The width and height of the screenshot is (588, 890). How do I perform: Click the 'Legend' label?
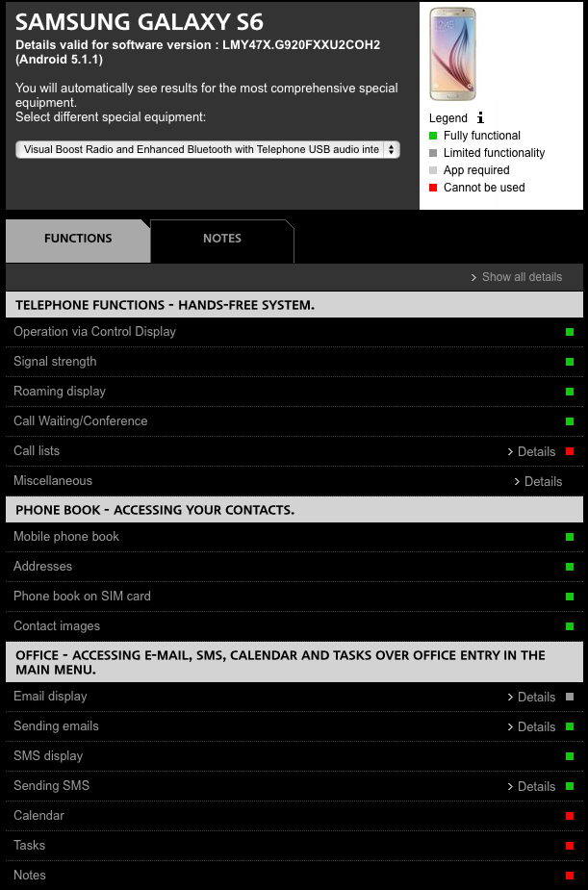[x=448, y=118]
